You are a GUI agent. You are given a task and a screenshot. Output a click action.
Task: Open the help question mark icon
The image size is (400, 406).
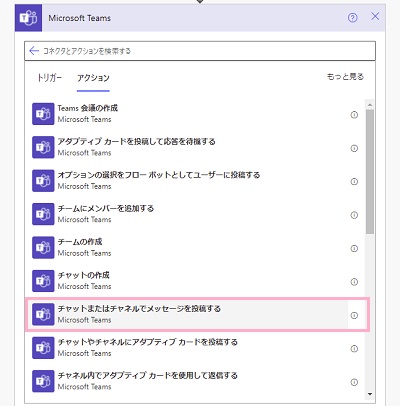point(352,18)
